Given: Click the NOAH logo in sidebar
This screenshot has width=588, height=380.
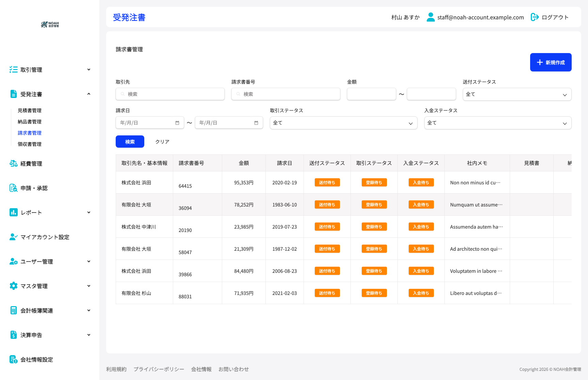Looking at the screenshot, I should point(50,24).
